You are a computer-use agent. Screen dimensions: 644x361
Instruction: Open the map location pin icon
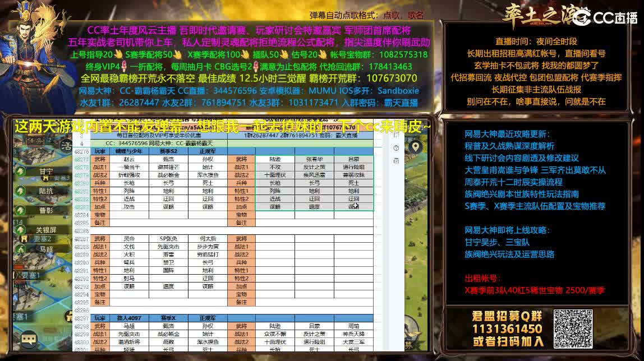[x=416, y=147]
